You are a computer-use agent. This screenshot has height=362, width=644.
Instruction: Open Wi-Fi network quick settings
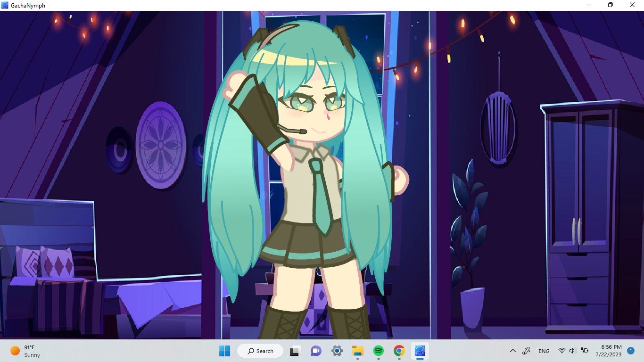click(561, 351)
